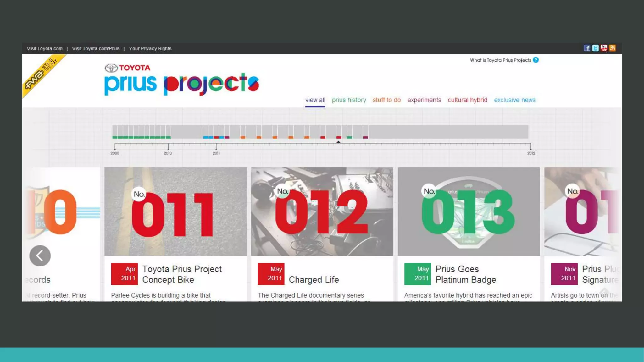This screenshot has height=362, width=644.
Task: Open the cultural hybrid category
Action: pyautogui.click(x=467, y=100)
